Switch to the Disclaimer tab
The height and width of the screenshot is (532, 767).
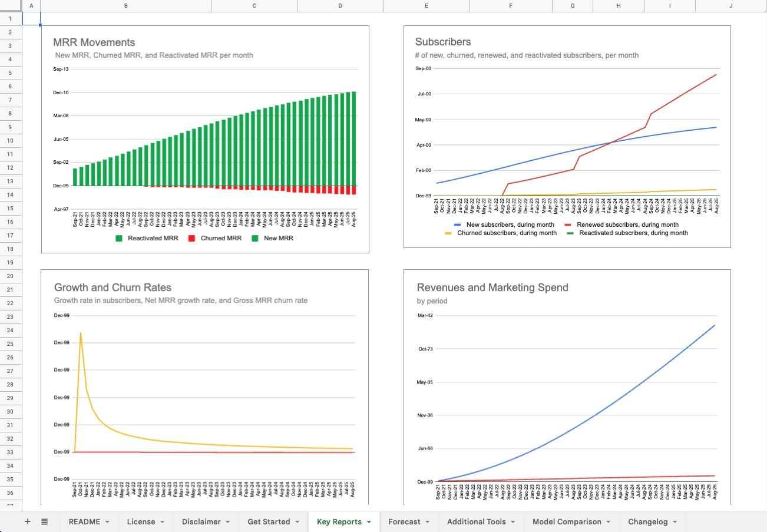(200, 521)
